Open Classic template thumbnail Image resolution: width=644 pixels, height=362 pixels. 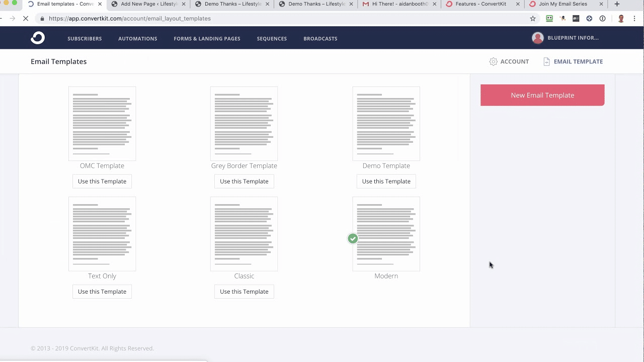(244, 234)
